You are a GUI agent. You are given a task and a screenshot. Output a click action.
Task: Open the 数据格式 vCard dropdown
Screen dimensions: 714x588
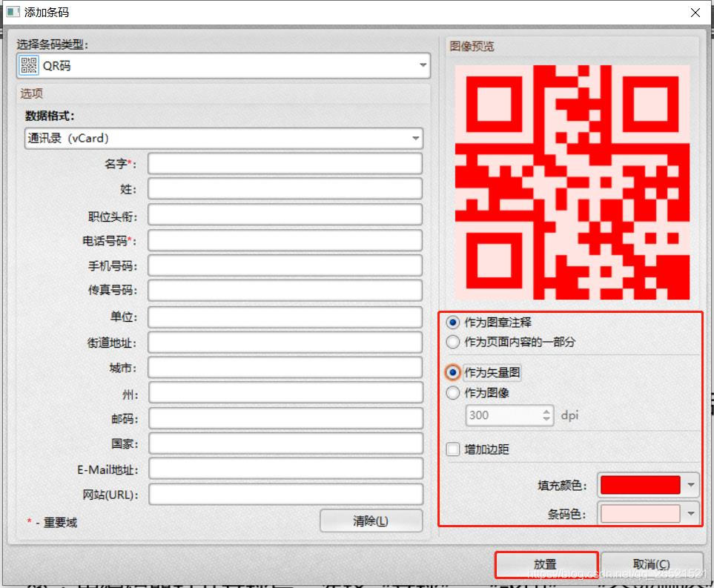click(224, 139)
